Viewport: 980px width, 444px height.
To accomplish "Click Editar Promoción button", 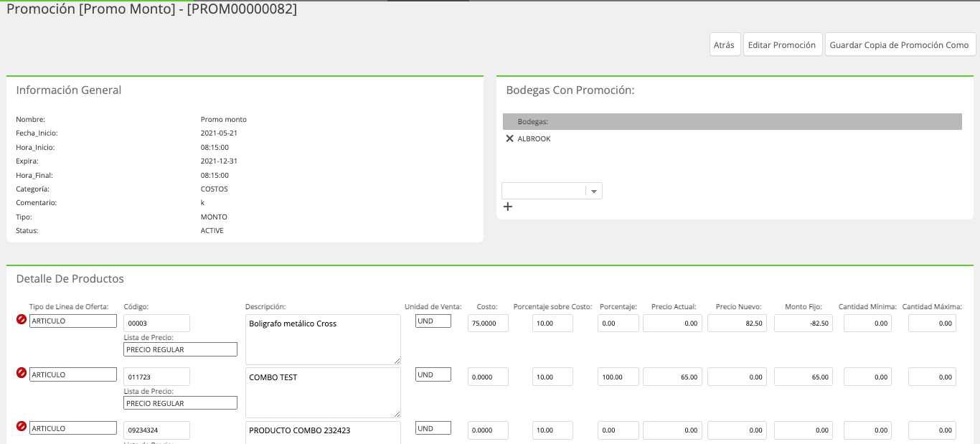I will pos(783,44).
